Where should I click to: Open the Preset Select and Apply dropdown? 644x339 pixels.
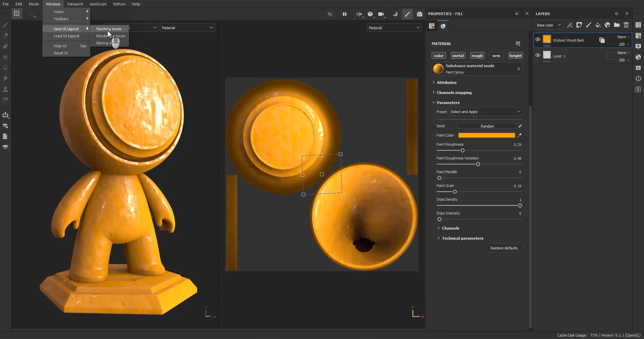[486, 112]
